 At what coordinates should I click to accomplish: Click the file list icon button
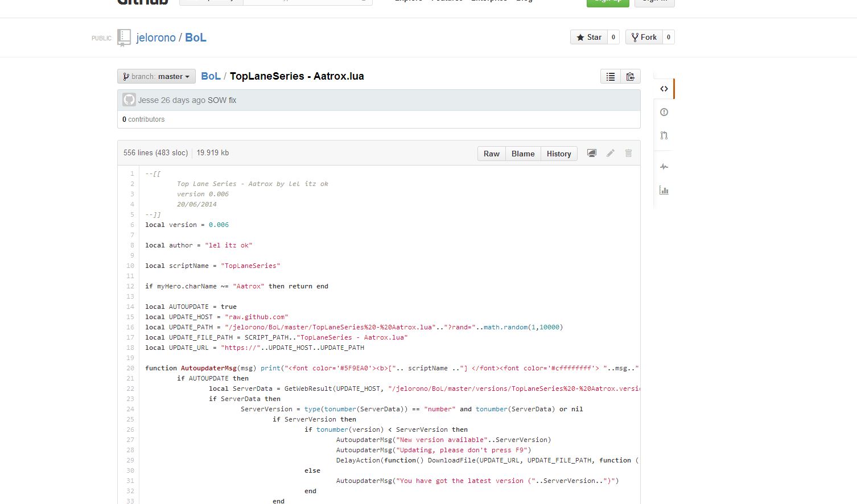611,76
